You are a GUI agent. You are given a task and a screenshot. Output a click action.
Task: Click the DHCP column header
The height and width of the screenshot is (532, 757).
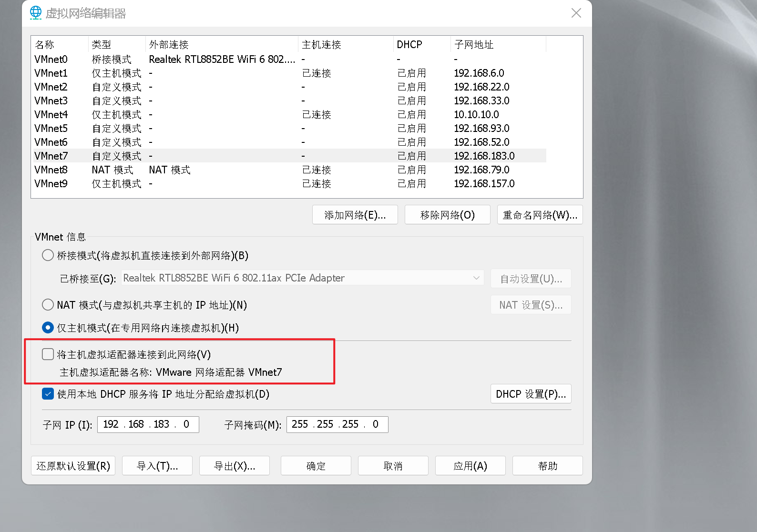pyautogui.click(x=422, y=44)
